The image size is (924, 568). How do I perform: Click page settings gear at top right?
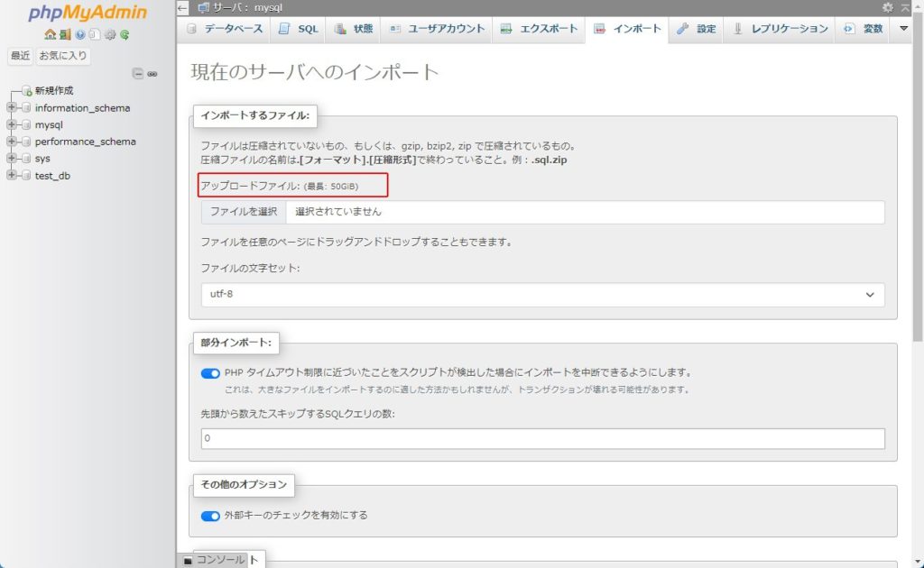pos(888,7)
